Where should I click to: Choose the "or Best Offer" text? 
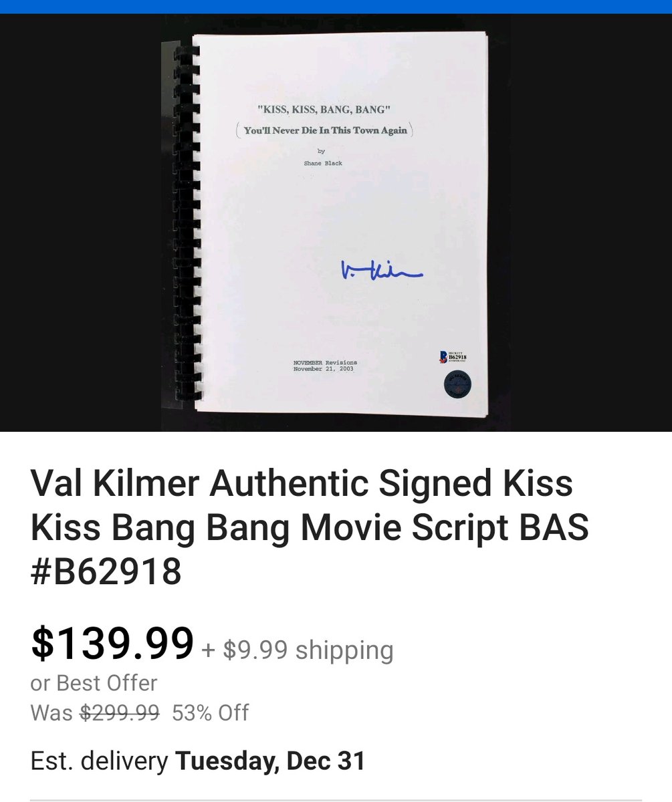[x=94, y=683]
